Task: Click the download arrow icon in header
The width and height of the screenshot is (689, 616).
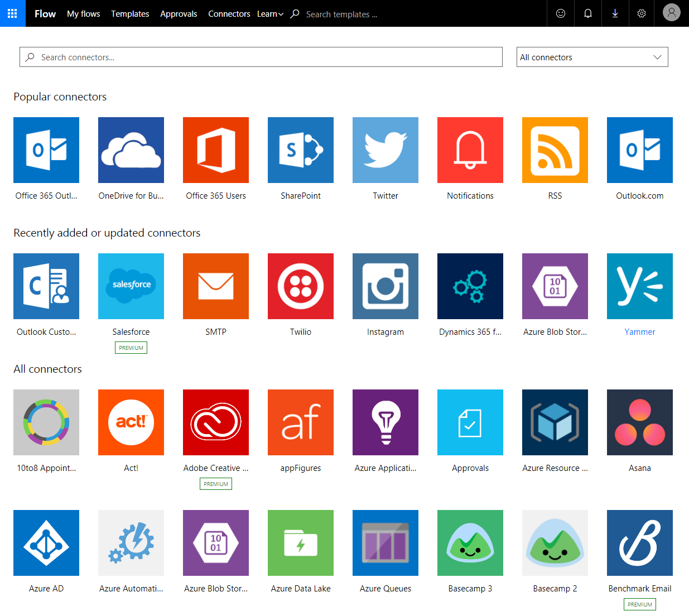Action: [x=615, y=13]
